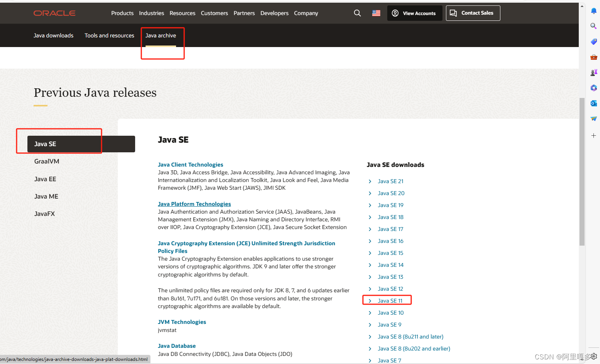Open the Partners menu
The width and height of the screenshot is (600, 364).
click(244, 13)
